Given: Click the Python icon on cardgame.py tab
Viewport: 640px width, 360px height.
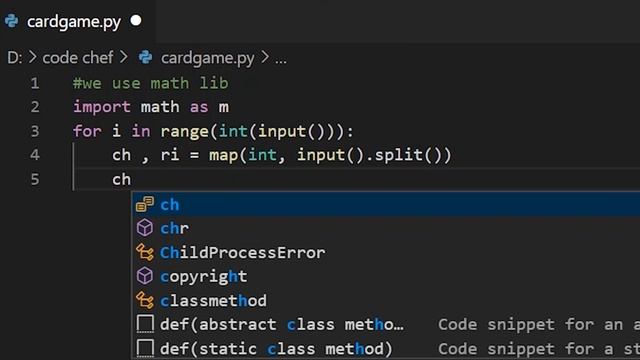Looking at the screenshot, I should (x=12, y=21).
